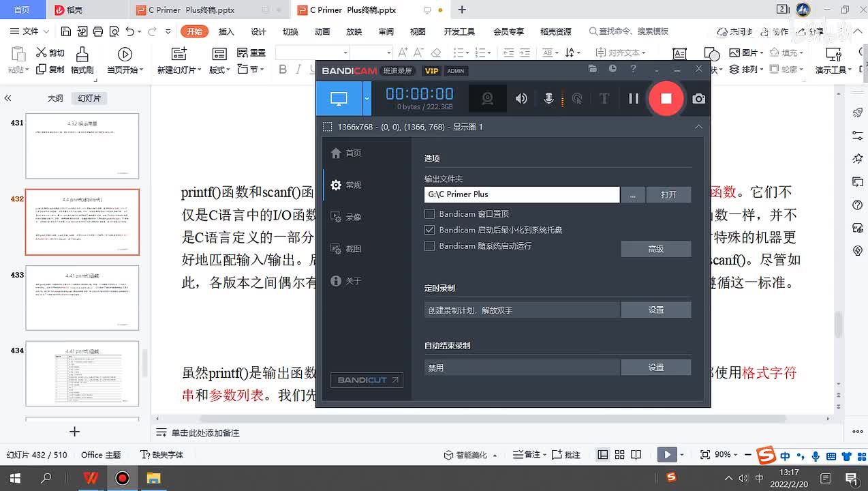Click the BANDICUT link button
Image resolution: width=868 pixels, height=491 pixels.
pyautogui.click(x=367, y=380)
